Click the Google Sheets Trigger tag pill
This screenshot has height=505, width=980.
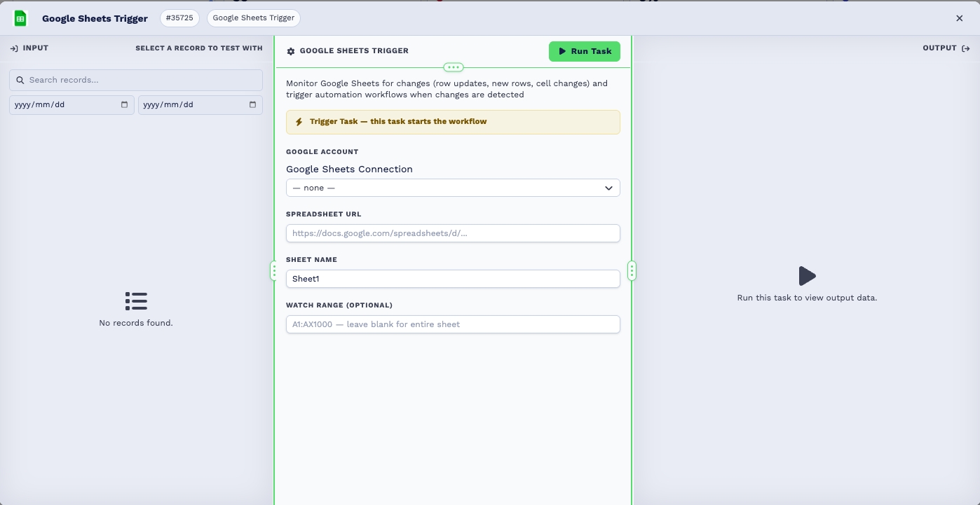point(254,18)
